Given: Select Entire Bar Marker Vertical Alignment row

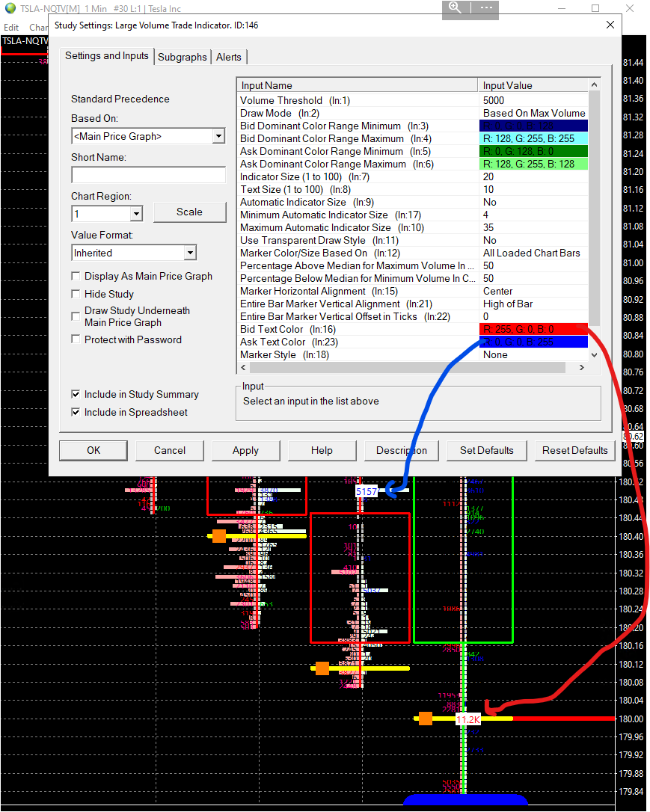Looking at the screenshot, I should (x=412, y=304).
